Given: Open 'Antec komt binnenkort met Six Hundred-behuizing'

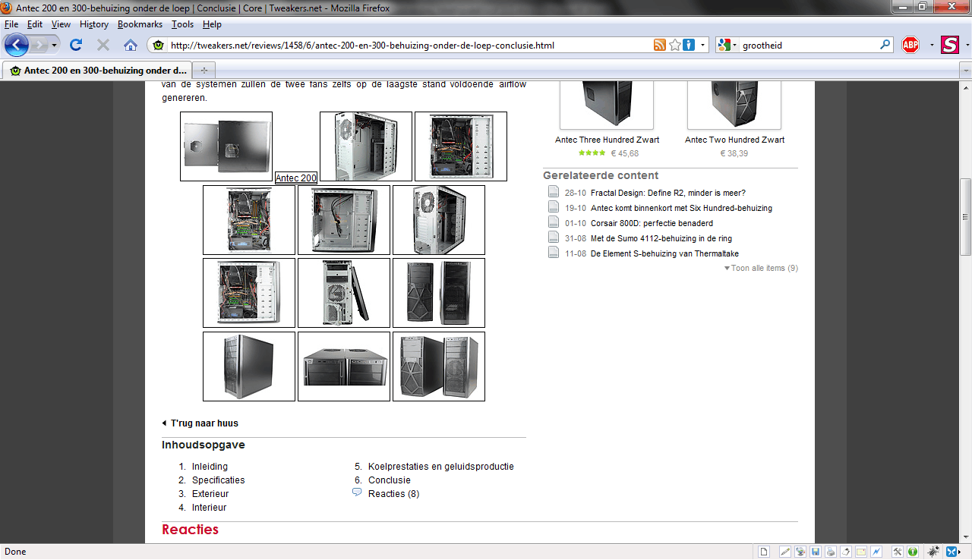Looking at the screenshot, I should (681, 208).
